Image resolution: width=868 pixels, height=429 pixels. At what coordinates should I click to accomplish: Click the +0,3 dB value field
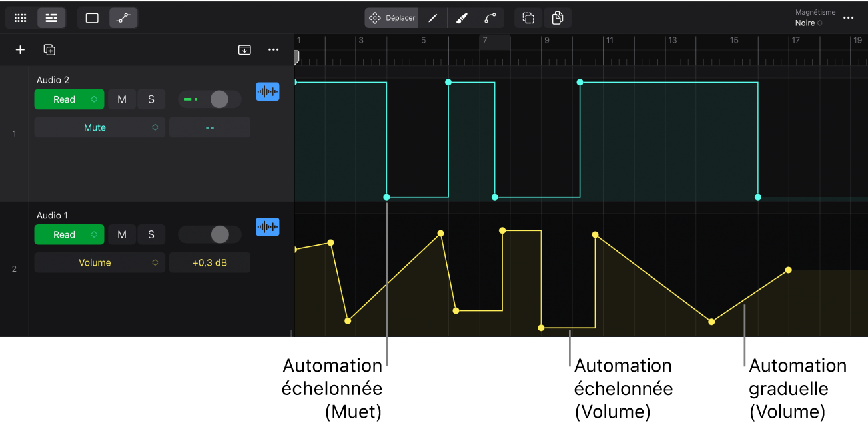point(210,262)
